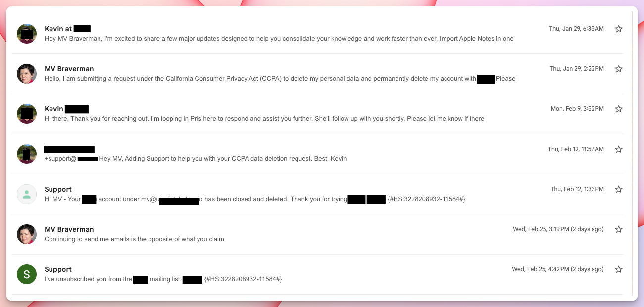Open sender name MV Braverman on Feb 25 message
Image resolution: width=644 pixels, height=307 pixels.
(69, 229)
